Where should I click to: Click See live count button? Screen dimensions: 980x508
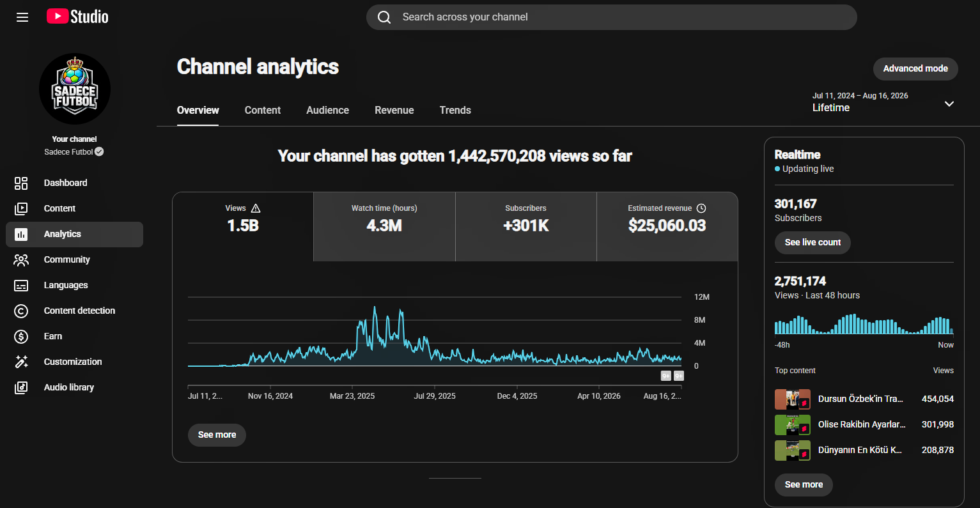(813, 243)
